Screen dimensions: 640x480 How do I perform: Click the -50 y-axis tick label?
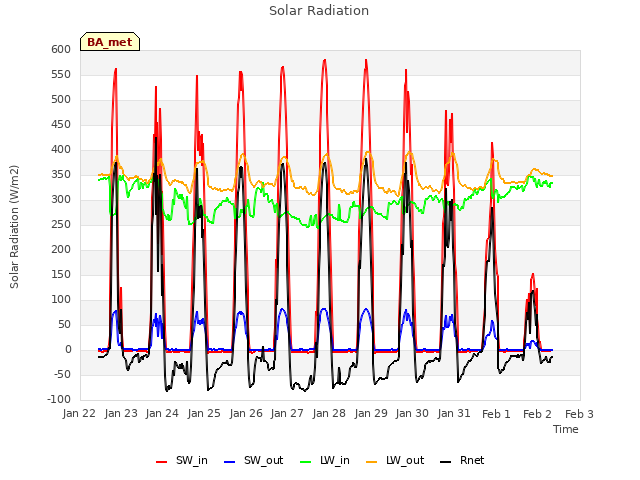pyautogui.click(x=62, y=374)
